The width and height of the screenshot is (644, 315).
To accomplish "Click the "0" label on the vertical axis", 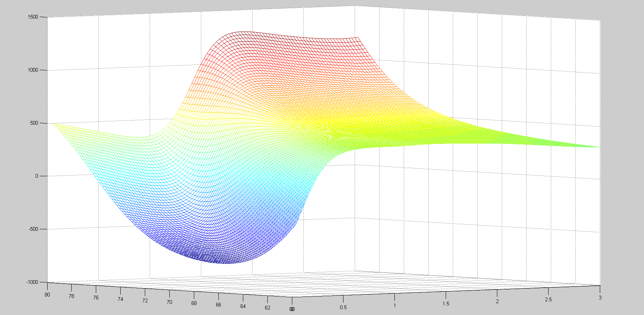I will tap(37, 176).
